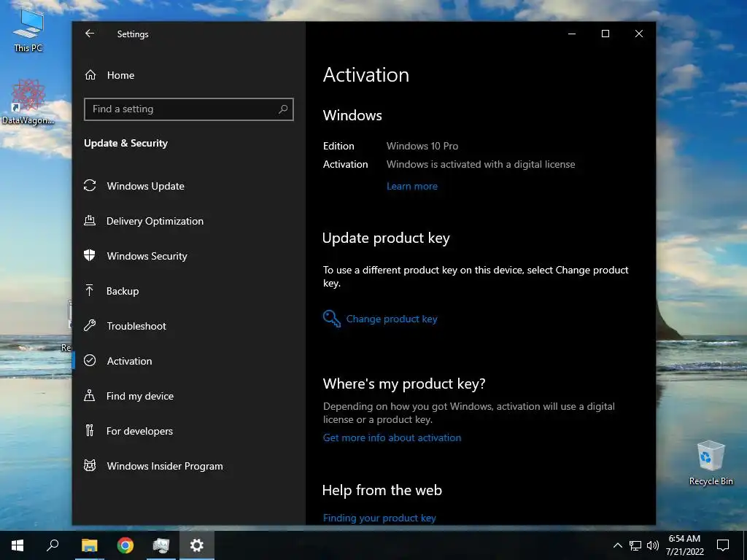Open the Action Center notifications icon
Viewport: 747px width, 560px height.
click(723, 545)
